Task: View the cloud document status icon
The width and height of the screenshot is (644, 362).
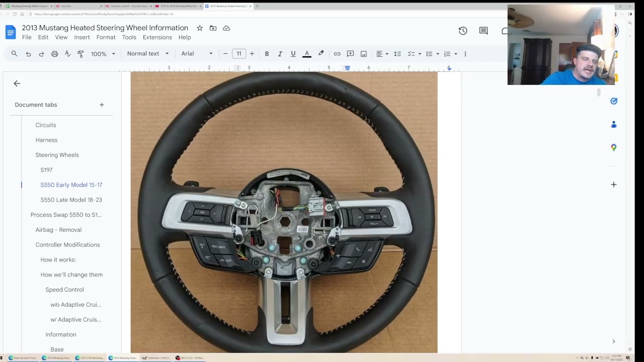Action: (x=226, y=28)
